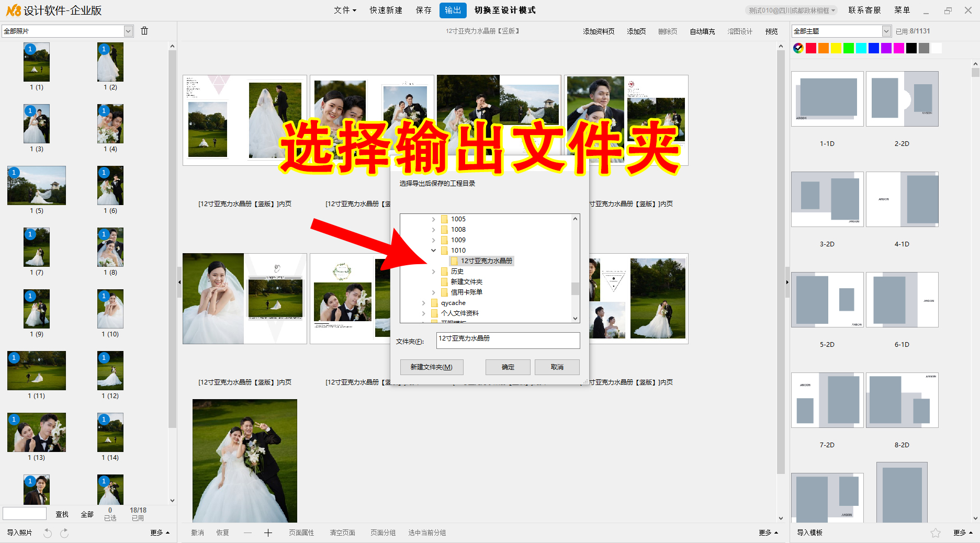
Task: Select photo thumbnail 1 (5)
Action: click(37, 185)
